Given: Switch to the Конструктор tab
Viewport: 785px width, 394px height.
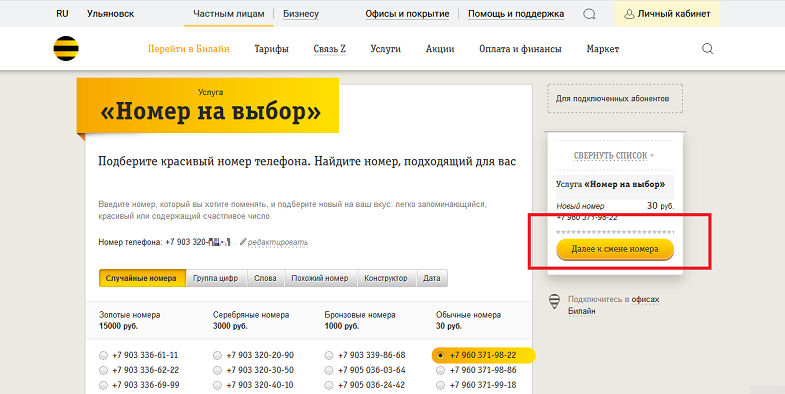Looking at the screenshot, I should pyautogui.click(x=386, y=278).
